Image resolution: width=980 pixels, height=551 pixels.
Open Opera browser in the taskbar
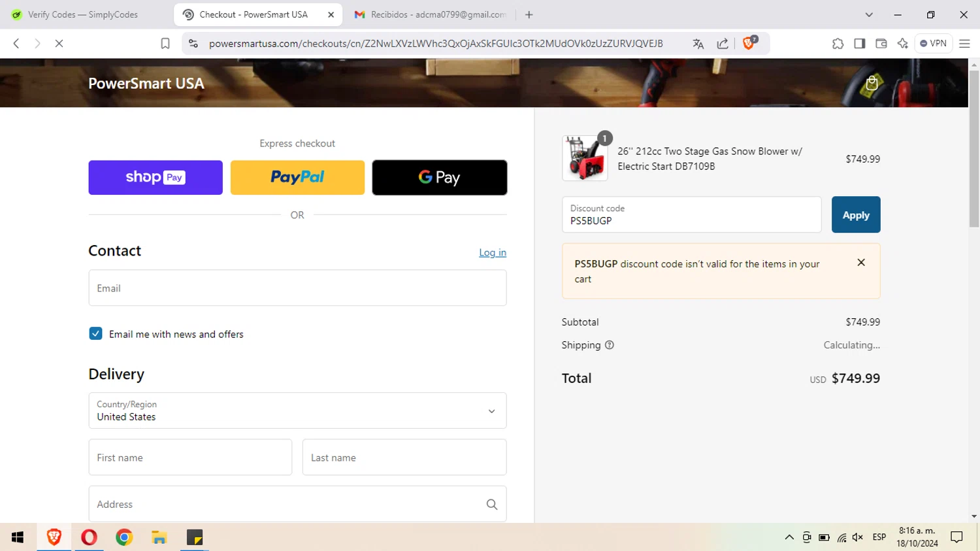tap(89, 537)
